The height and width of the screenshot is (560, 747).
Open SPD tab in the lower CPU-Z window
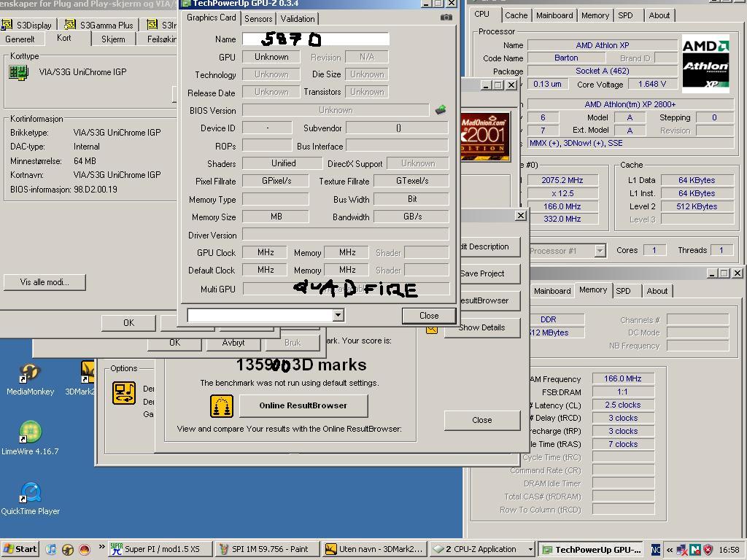623,291
